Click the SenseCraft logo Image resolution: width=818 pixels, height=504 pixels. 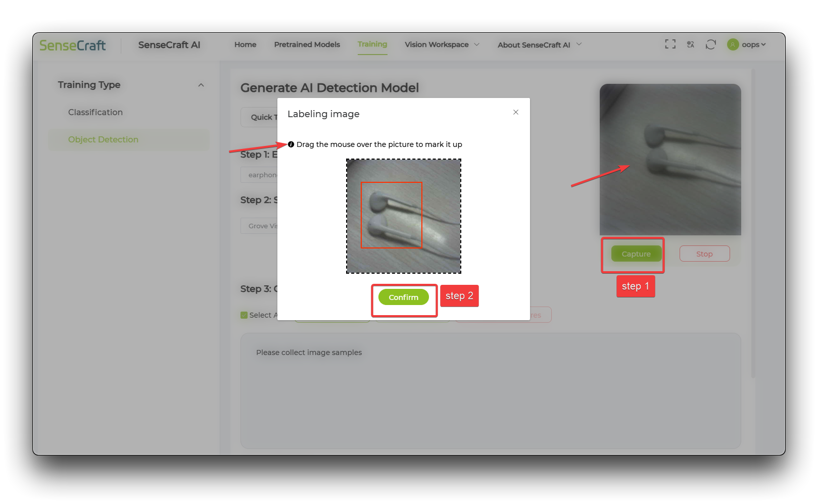72,45
